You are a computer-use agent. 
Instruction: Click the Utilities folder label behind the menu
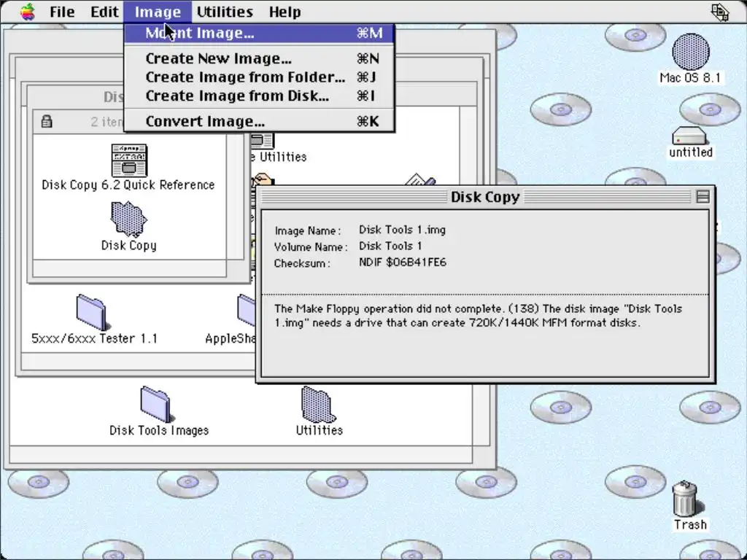278,157
